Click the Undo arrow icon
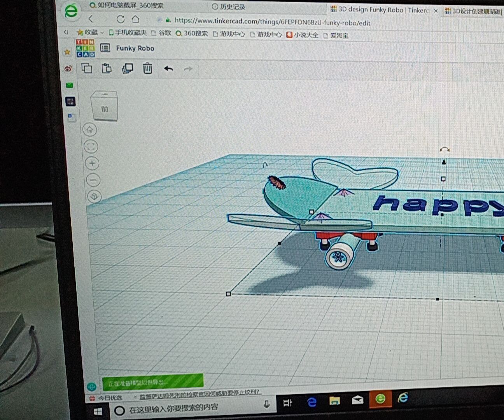Image resolution: width=504 pixels, height=420 pixels. [x=168, y=68]
